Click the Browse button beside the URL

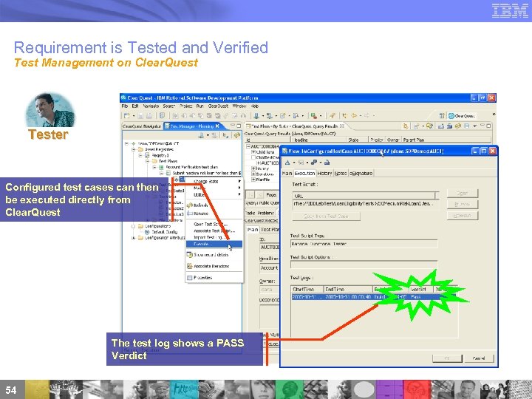463,204
